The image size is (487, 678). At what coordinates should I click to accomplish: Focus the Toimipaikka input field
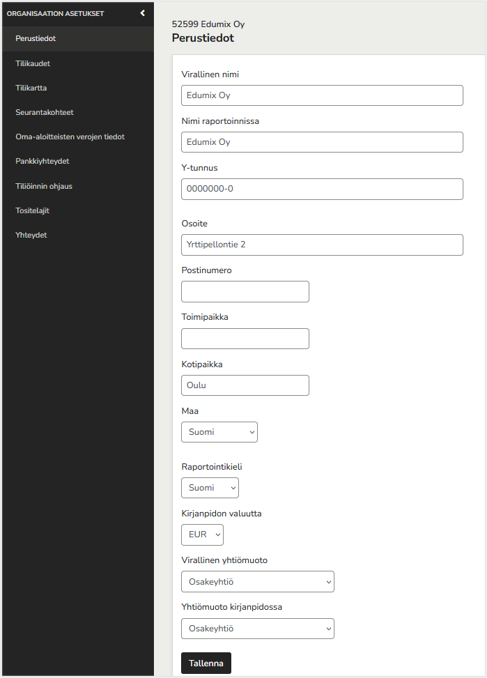tap(245, 339)
